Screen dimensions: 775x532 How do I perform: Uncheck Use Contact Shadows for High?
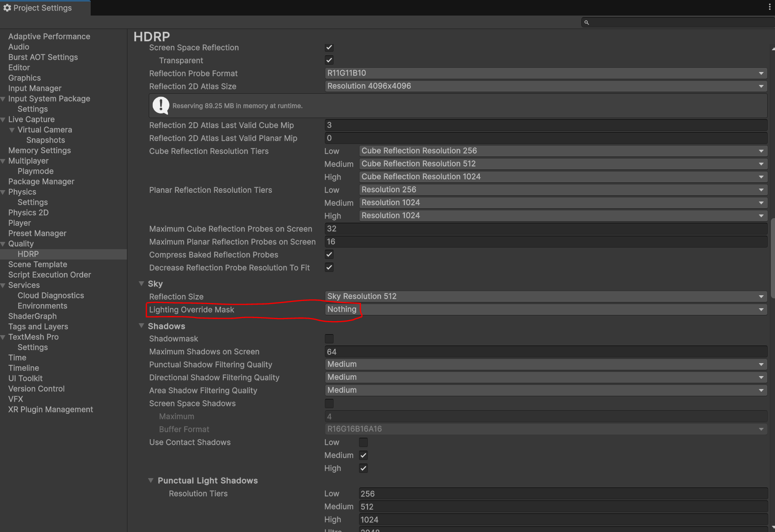click(363, 468)
